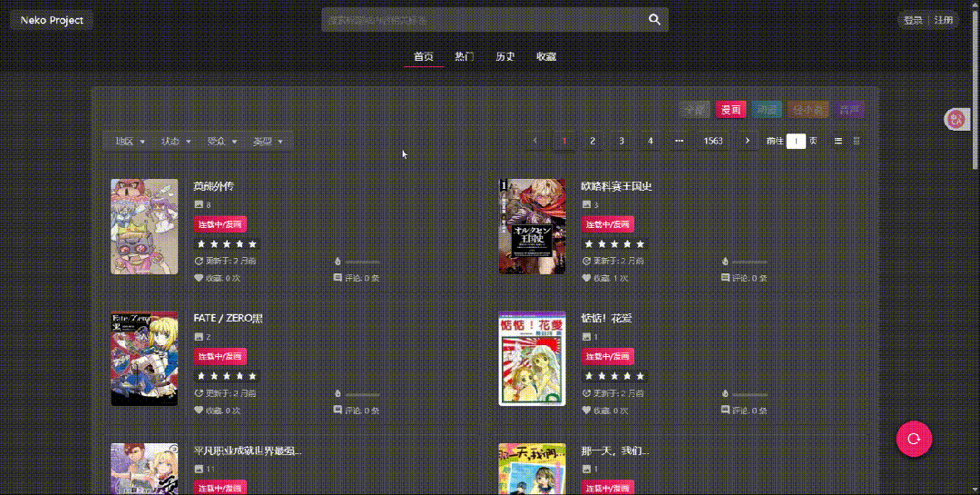Image resolution: width=980 pixels, height=495 pixels.
Task: Click the 连载中/漫画 tag of 惦惦!花爱
Action: click(608, 356)
